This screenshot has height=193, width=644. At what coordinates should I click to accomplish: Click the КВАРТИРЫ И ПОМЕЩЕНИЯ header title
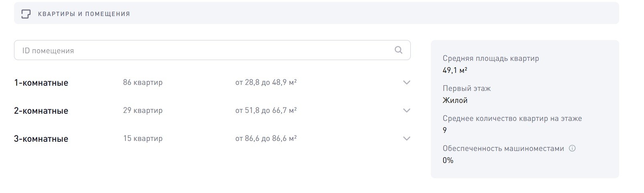(x=84, y=14)
